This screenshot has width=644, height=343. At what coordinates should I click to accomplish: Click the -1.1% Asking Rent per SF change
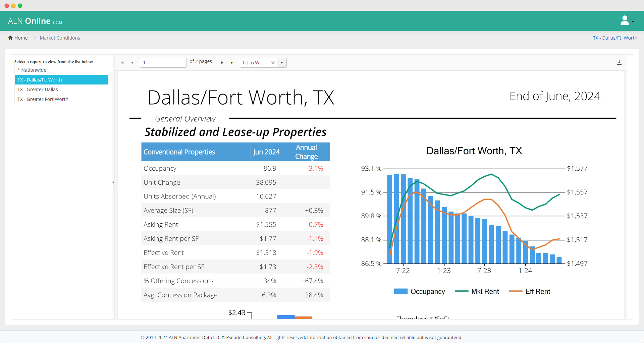pyautogui.click(x=315, y=239)
